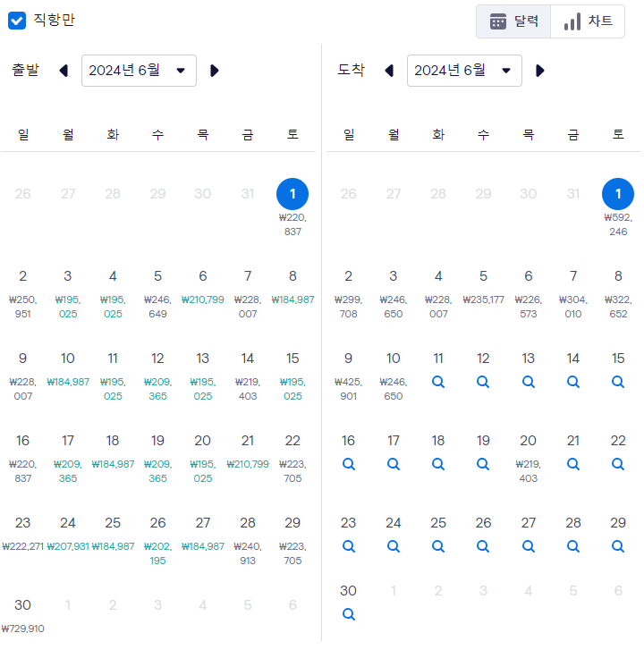Choose departure June 28 at ₩240,913

click(248, 541)
